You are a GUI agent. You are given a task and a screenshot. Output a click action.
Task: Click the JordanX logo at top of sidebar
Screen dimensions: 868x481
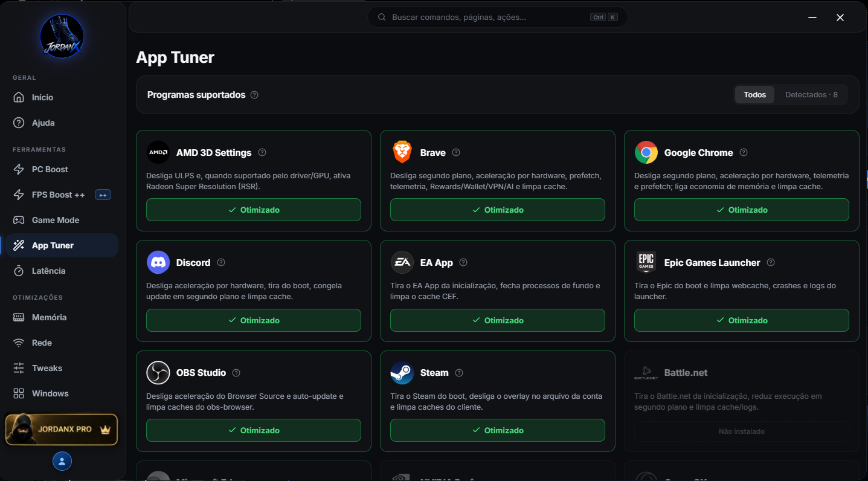click(x=62, y=36)
